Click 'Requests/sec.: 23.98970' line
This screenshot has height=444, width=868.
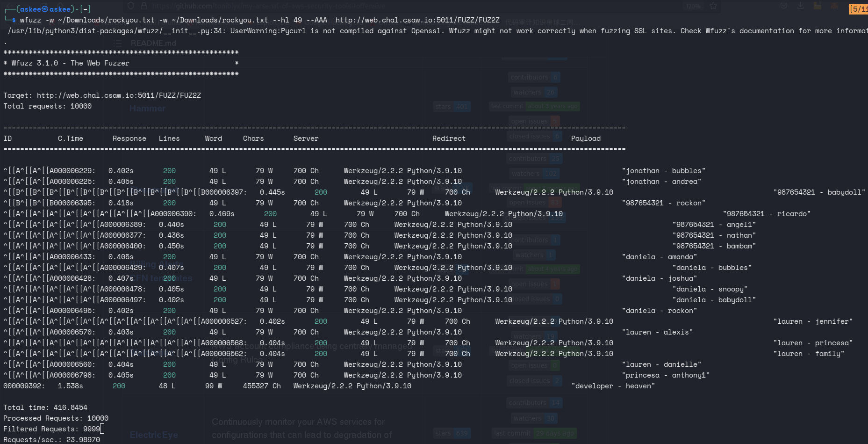[51, 439]
